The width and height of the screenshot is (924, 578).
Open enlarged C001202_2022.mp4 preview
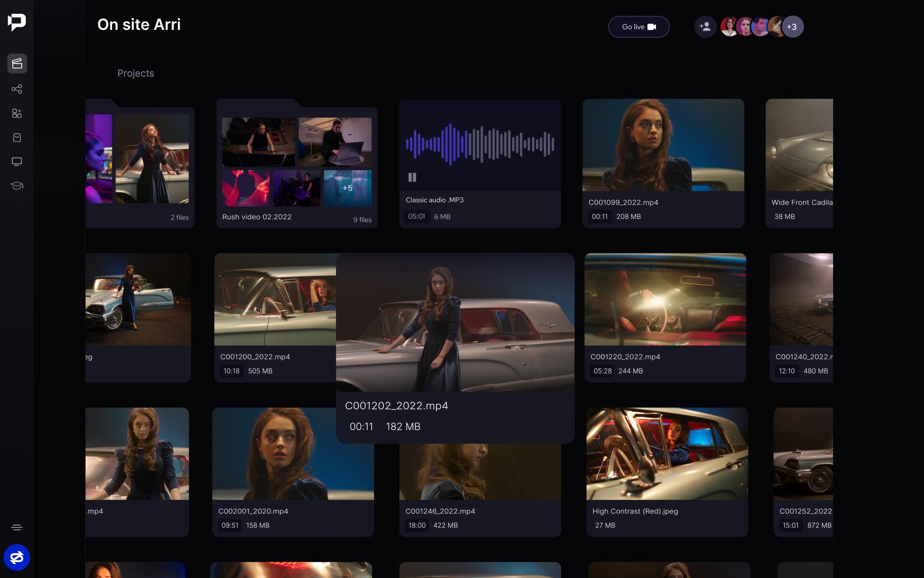coord(455,322)
